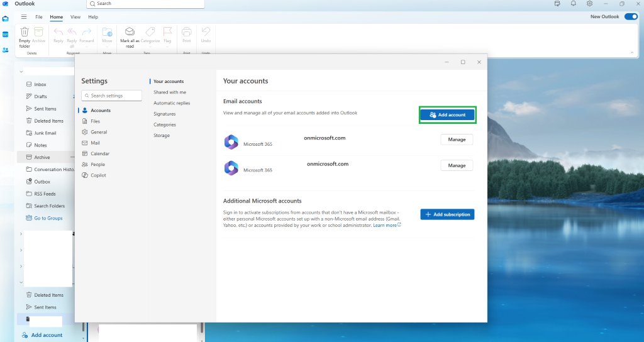The width and height of the screenshot is (644, 342).
Task: Open Categories settings section
Action: tap(165, 125)
